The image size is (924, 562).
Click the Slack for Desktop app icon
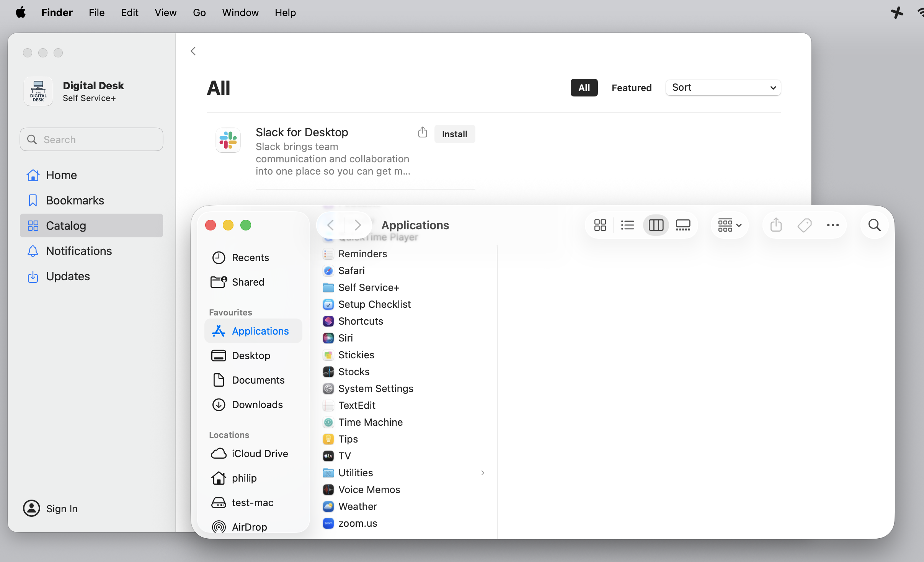pyautogui.click(x=228, y=140)
